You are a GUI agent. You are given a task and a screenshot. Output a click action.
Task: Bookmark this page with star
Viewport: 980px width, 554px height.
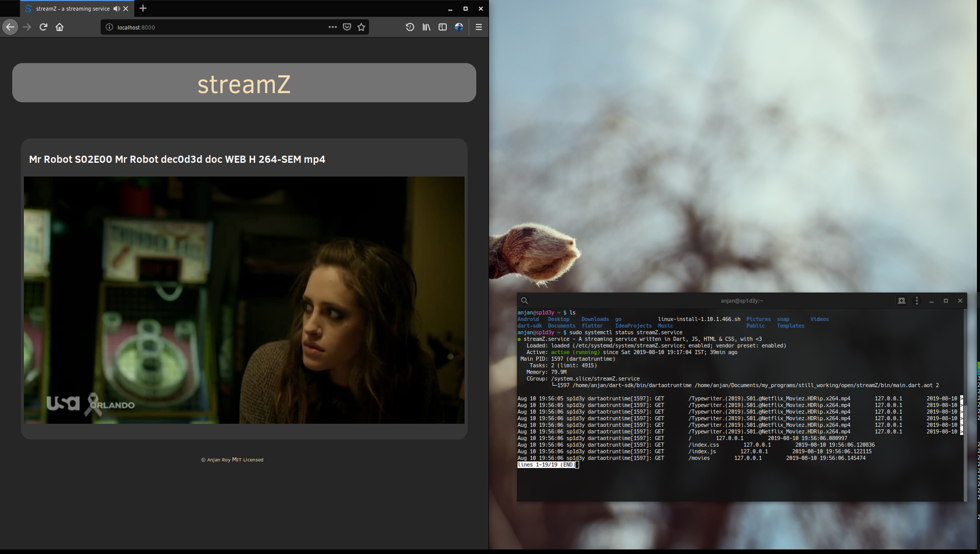pyautogui.click(x=361, y=27)
